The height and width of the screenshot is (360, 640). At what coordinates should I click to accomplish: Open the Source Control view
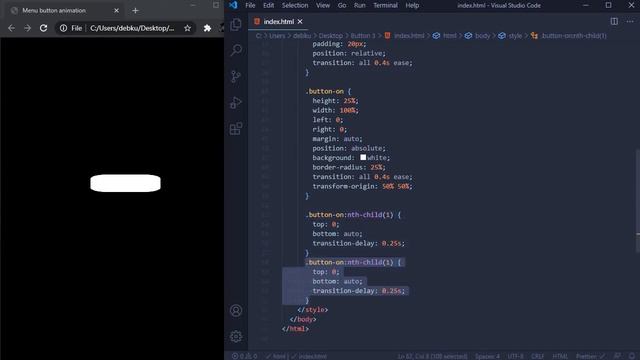236,76
